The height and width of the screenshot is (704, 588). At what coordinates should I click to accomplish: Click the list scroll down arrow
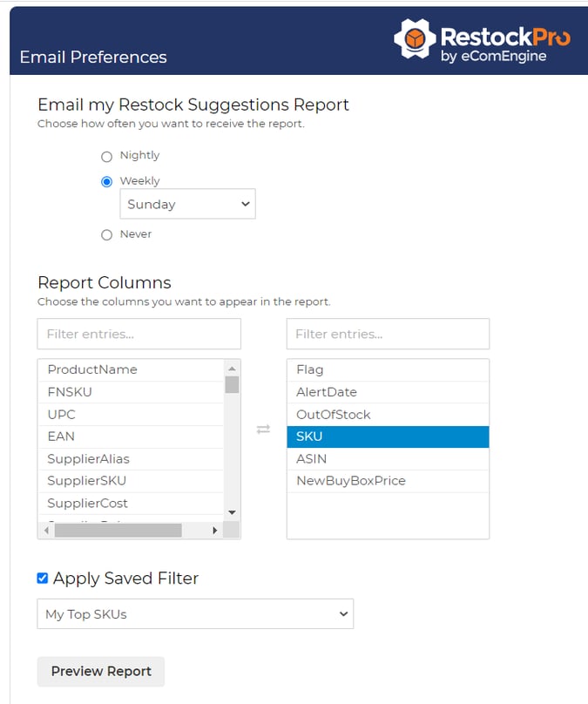(232, 512)
